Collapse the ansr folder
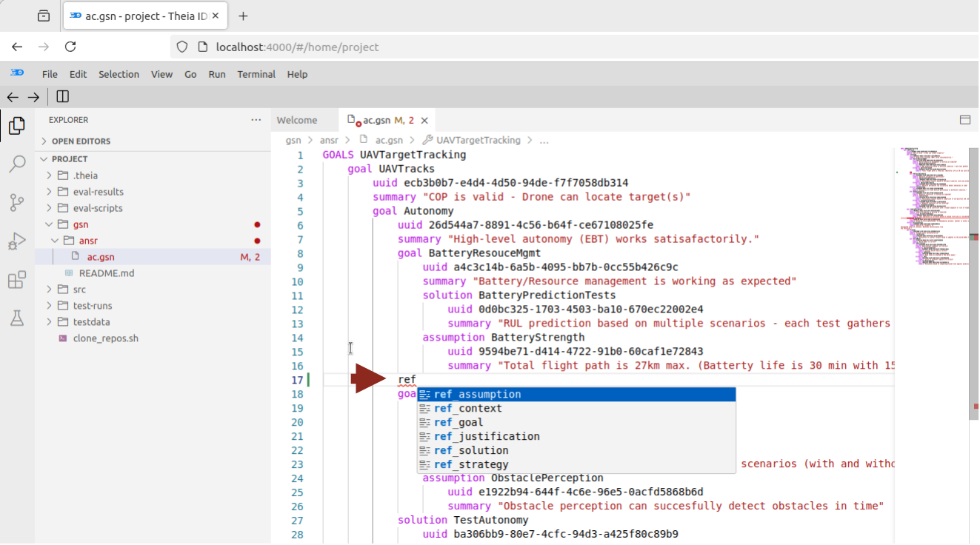Screen dimensions: 980x545 point(88,241)
